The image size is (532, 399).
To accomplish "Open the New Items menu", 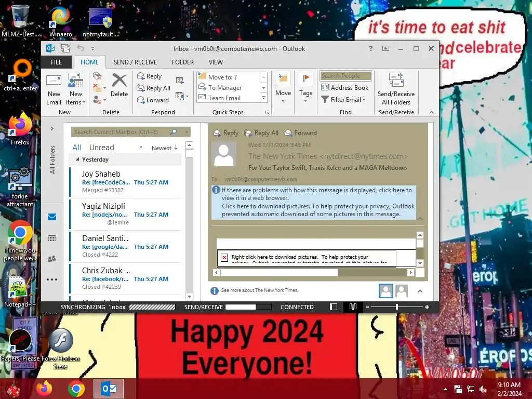I will (x=76, y=89).
